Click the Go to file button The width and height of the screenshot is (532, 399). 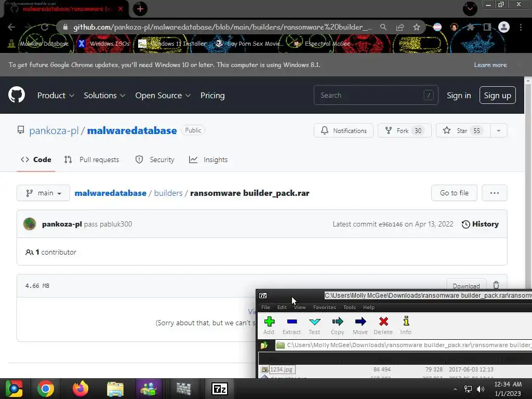tap(454, 193)
